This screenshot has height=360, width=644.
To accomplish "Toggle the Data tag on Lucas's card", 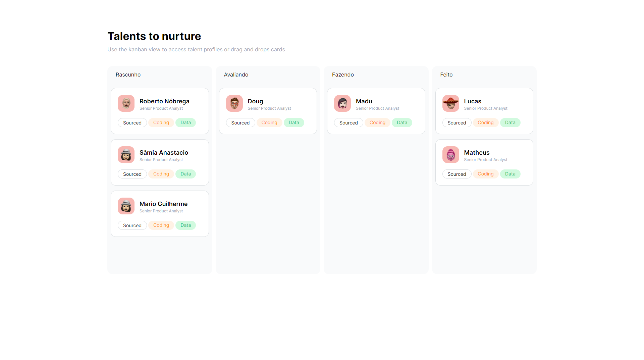I will click(x=510, y=122).
